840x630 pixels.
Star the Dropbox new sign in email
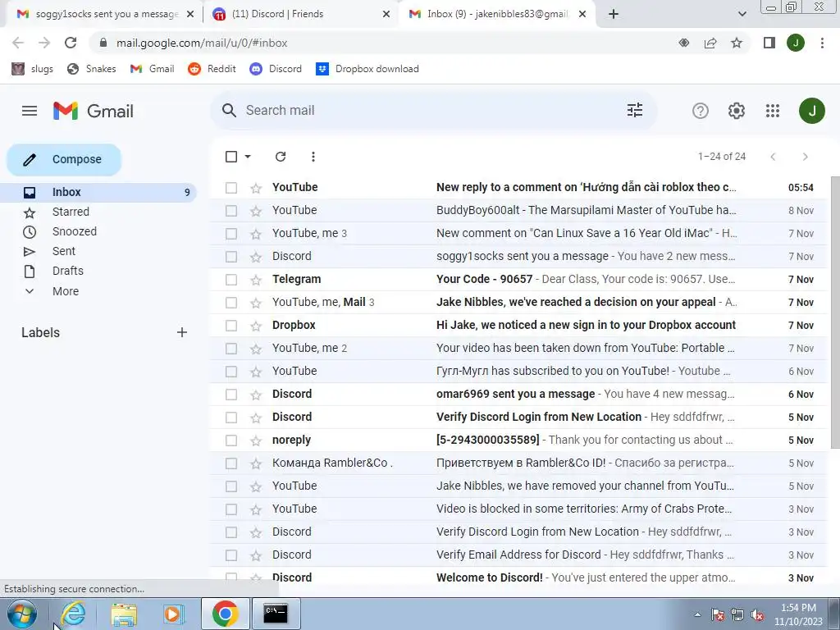tap(256, 326)
